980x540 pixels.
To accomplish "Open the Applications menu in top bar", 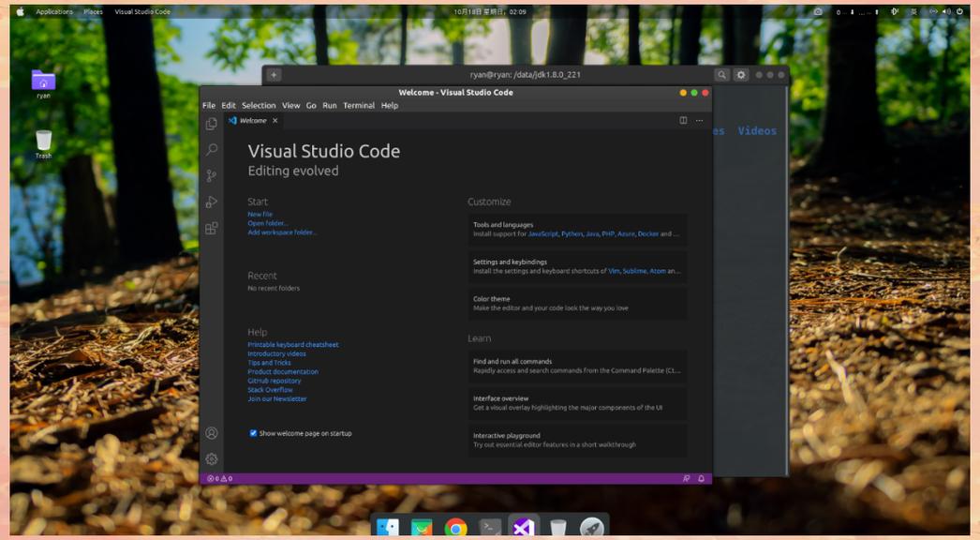I will pos(53,11).
